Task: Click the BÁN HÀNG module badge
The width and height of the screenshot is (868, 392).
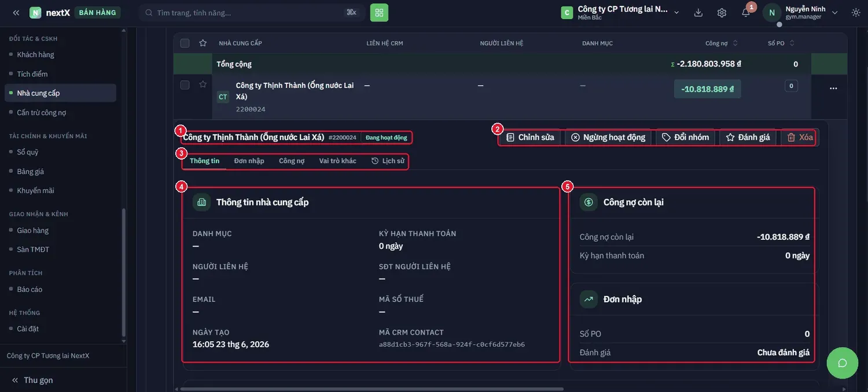Action: coord(97,12)
